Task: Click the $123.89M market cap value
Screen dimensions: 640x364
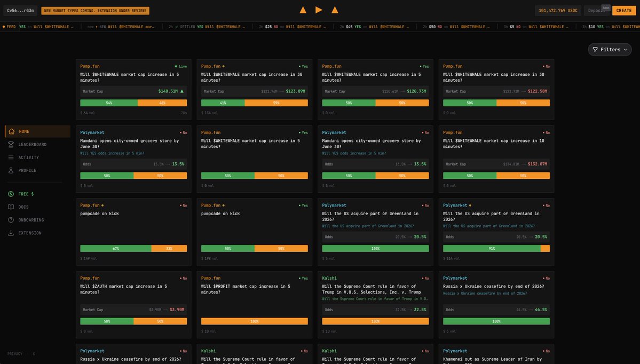Action: [x=296, y=91]
